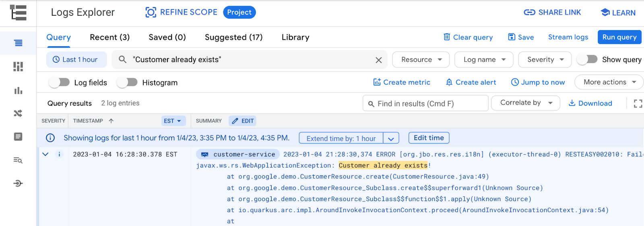Open the Logs Storage sidebar icon
This screenshot has width=644, height=226.
click(18, 137)
